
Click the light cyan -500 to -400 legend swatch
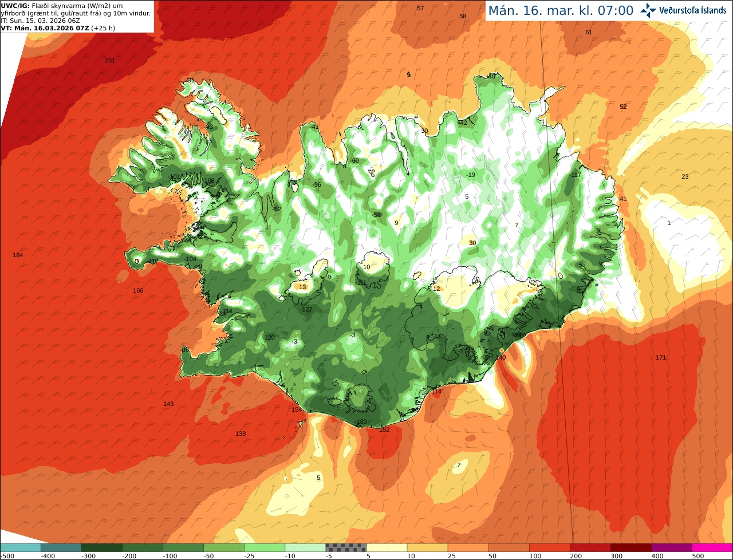pyautogui.click(x=21, y=548)
